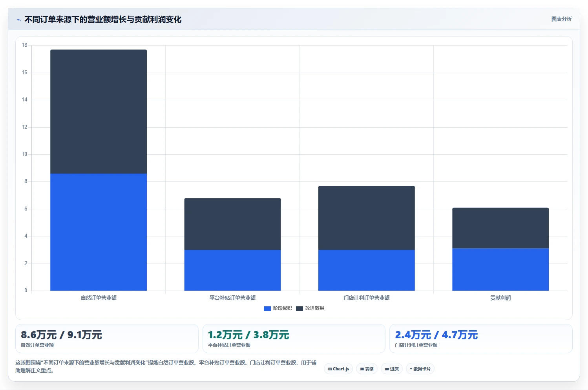Click the 8.6万元 / 9.1万元 data card

point(107,339)
